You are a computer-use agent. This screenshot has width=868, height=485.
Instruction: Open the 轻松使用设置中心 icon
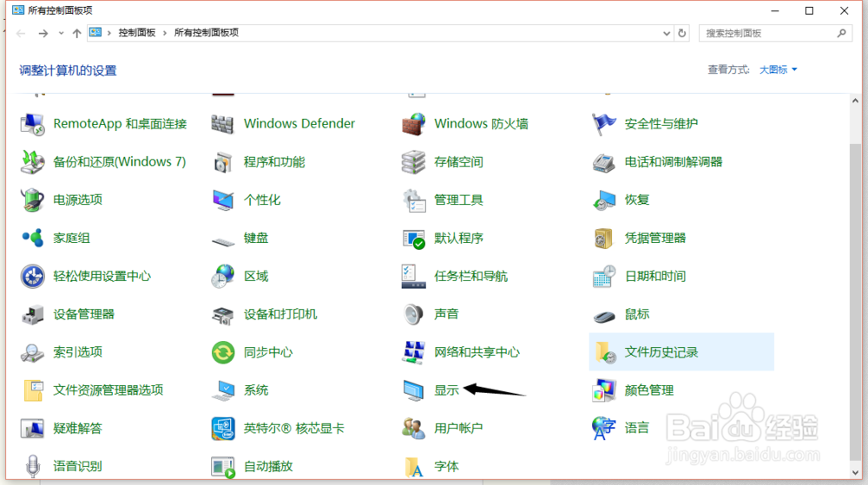tap(32, 276)
